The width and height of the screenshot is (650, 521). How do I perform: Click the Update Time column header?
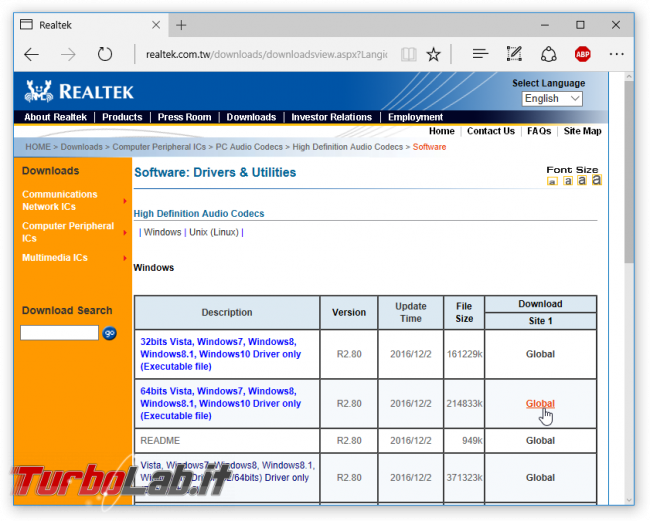click(x=411, y=313)
